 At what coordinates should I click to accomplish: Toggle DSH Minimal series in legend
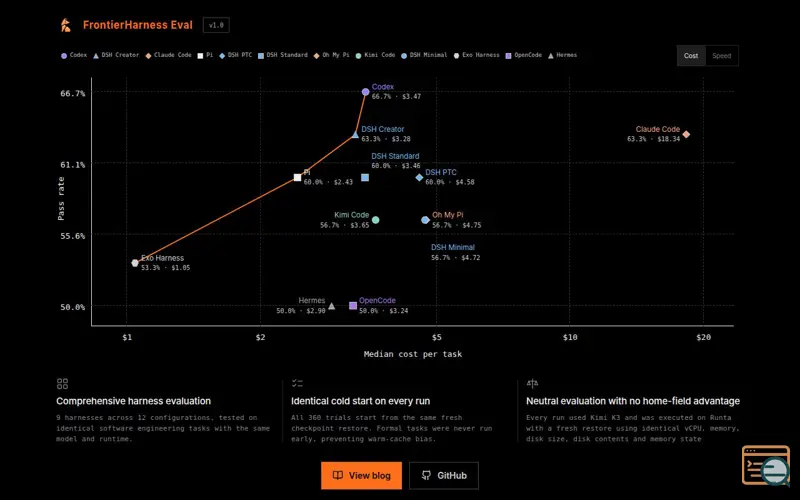point(424,55)
